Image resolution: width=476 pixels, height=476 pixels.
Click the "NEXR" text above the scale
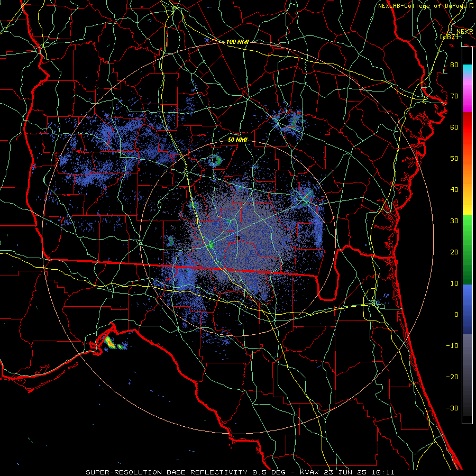pos(465,32)
